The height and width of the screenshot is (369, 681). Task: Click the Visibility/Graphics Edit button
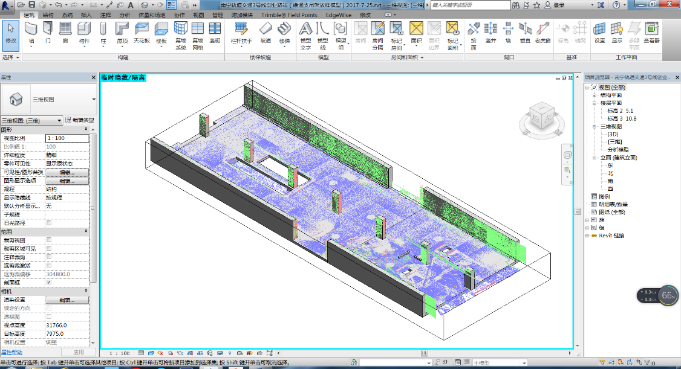coord(67,172)
